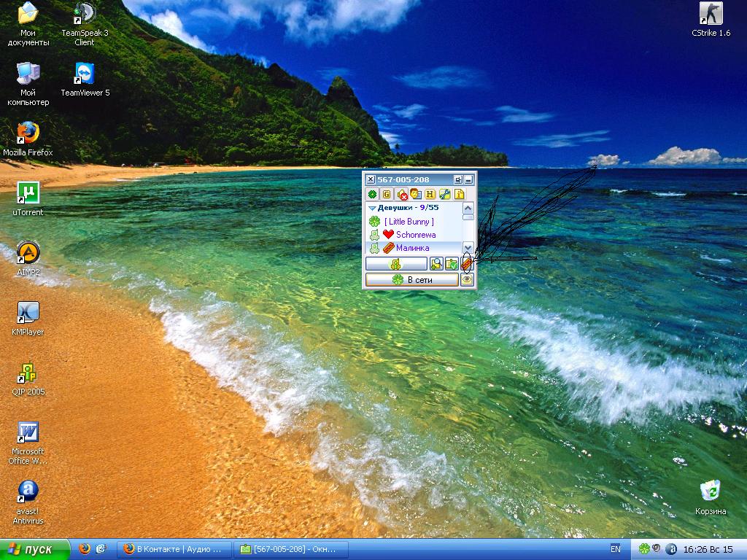Click the always-on-top pin button in QIP title
The width and height of the screenshot is (747, 560).
pyautogui.click(x=458, y=179)
